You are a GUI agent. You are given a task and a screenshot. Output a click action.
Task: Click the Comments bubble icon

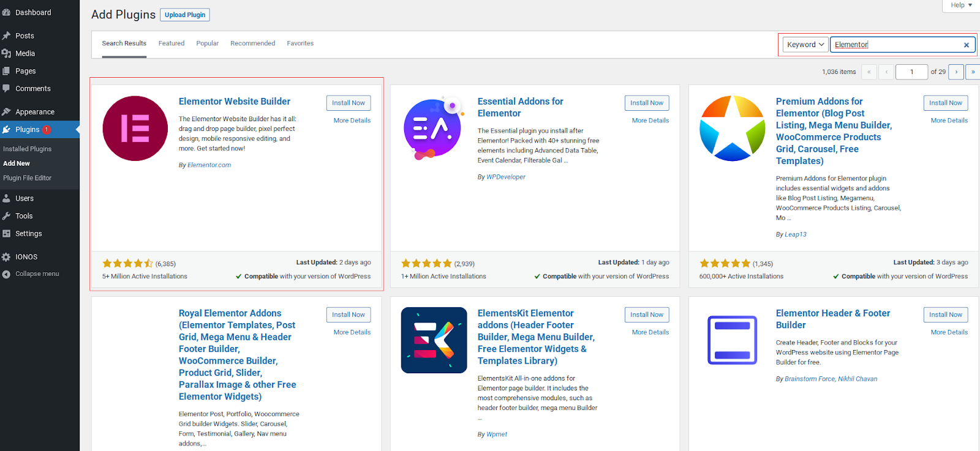(6, 89)
